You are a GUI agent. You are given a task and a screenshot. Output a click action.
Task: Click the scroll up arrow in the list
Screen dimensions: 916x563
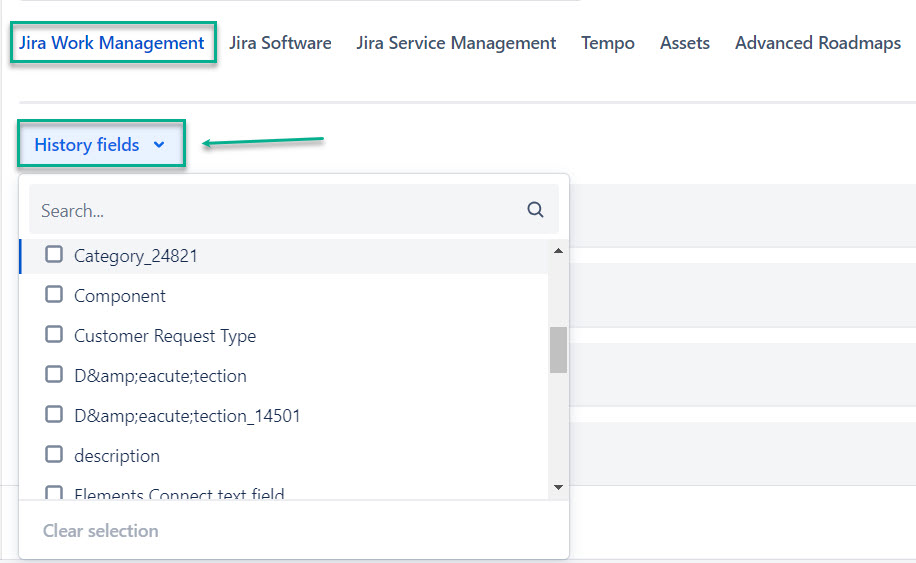tap(558, 251)
